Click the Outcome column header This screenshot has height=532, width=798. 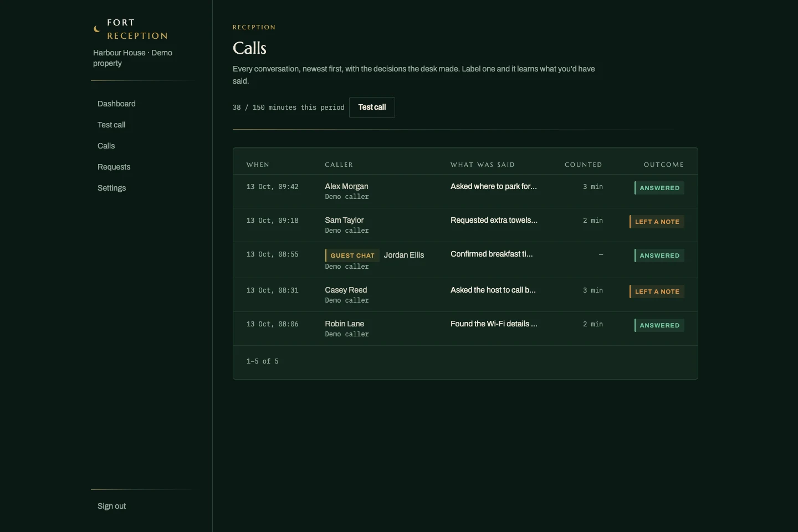coord(664,165)
